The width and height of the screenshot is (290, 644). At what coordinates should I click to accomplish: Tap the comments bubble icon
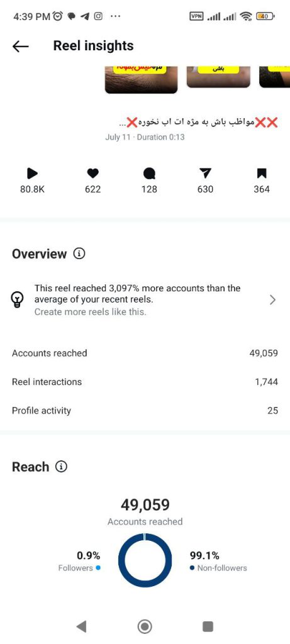[x=149, y=174]
